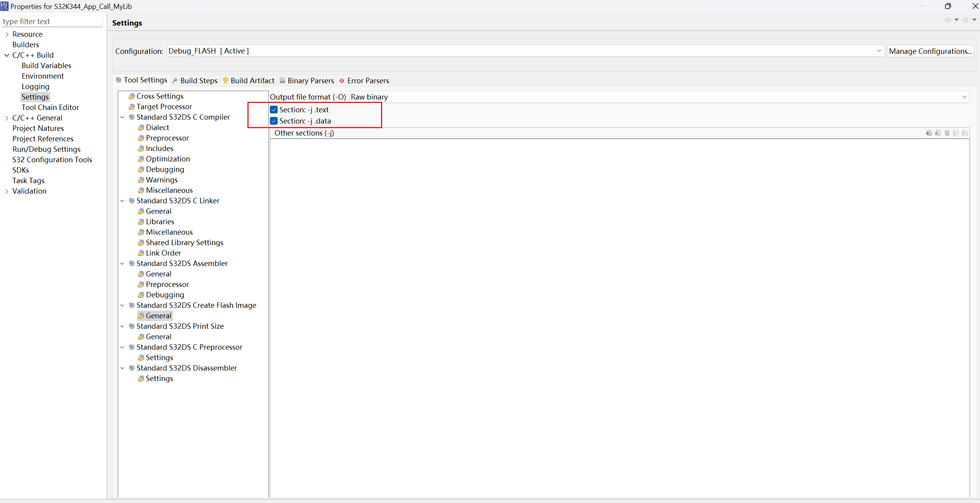Screen dimensions: 980x503
Task: Click the Manage Configurations button
Action: pos(930,51)
